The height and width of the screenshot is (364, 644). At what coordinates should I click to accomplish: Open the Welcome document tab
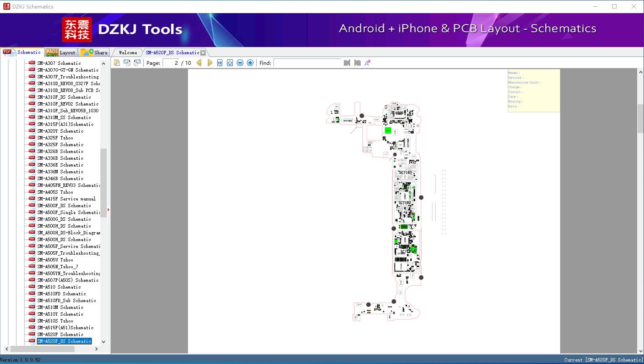(x=127, y=53)
